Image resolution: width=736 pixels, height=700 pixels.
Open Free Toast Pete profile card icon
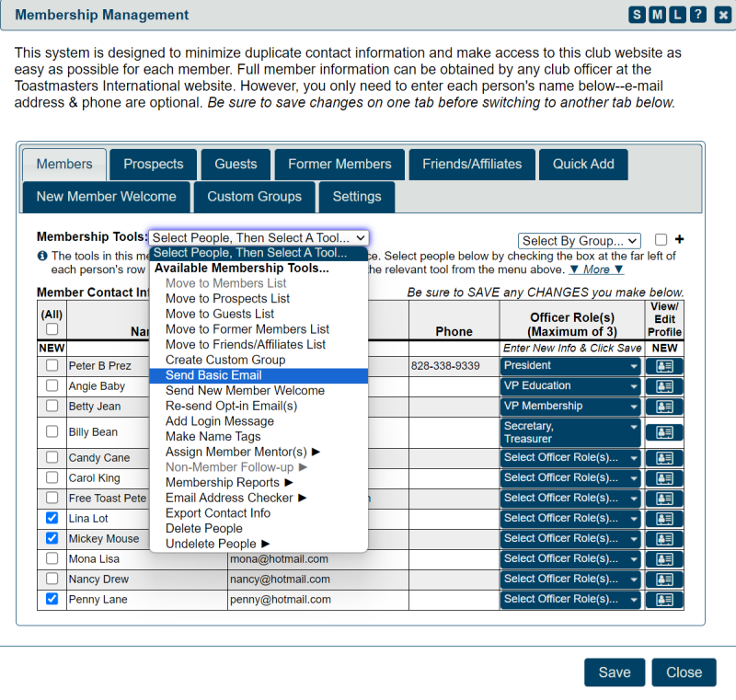tap(664, 499)
